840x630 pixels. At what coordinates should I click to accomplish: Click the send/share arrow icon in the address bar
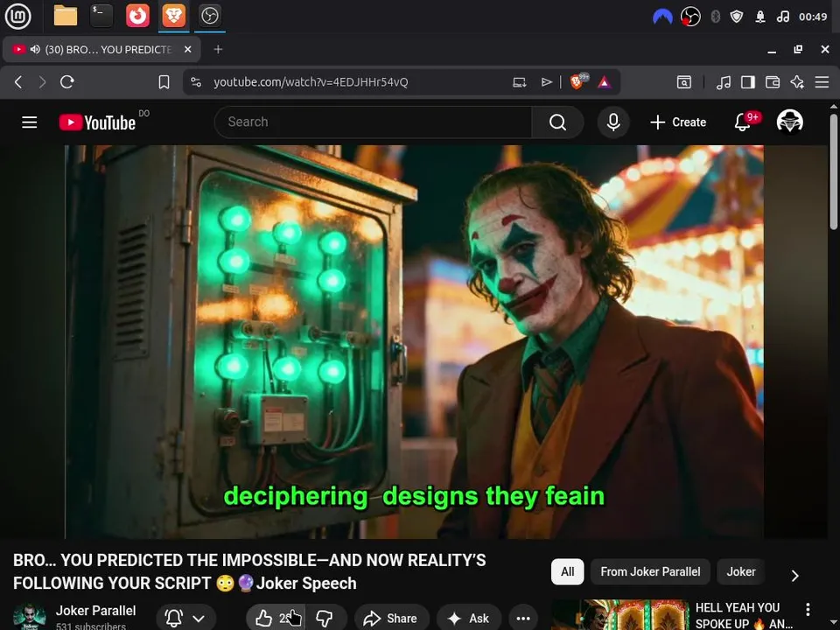coord(546,82)
